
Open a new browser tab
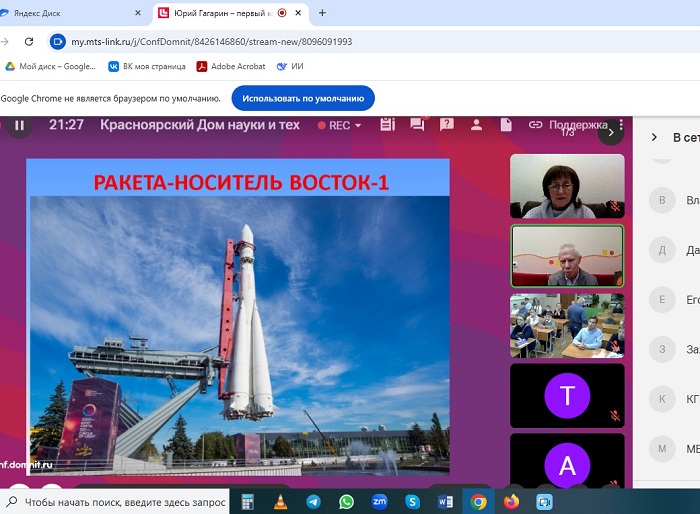[322, 13]
